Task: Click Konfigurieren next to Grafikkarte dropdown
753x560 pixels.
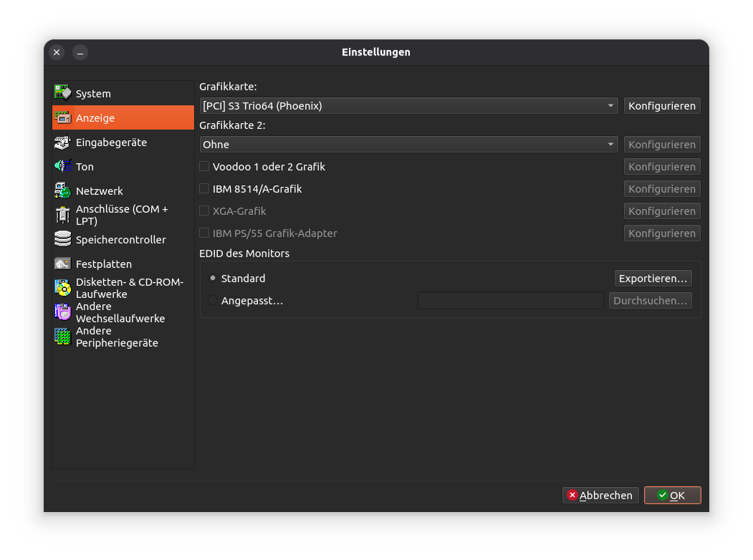Action: (x=662, y=105)
